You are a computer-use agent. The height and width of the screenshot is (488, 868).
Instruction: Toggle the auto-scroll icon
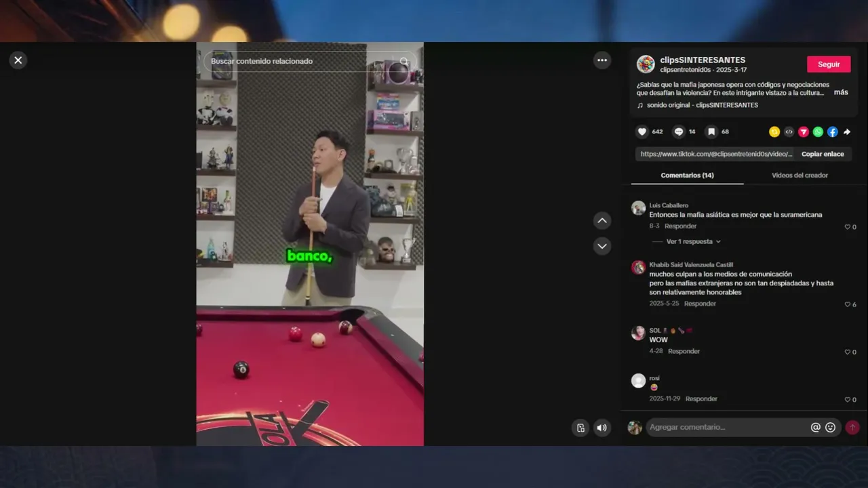(x=580, y=428)
